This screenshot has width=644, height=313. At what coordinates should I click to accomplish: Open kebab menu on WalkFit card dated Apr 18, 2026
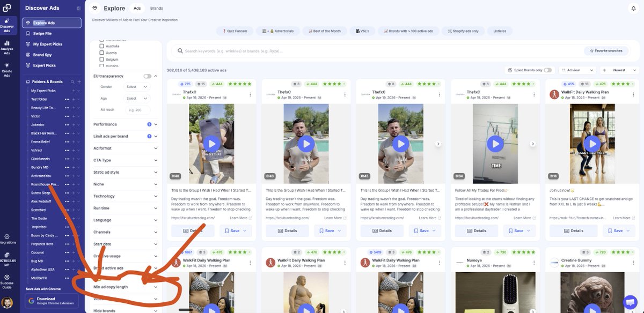pos(628,95)
